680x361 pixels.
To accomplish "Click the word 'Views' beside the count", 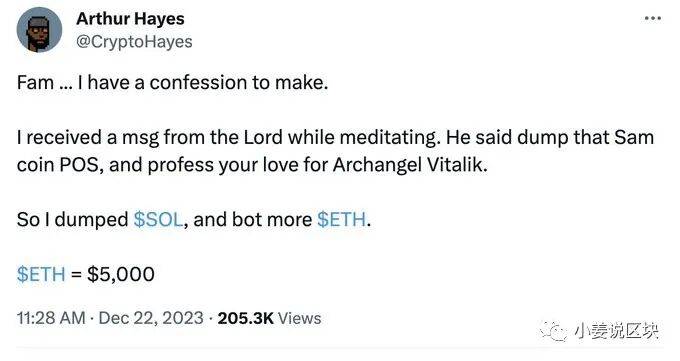I will click(x=299, y=318).
